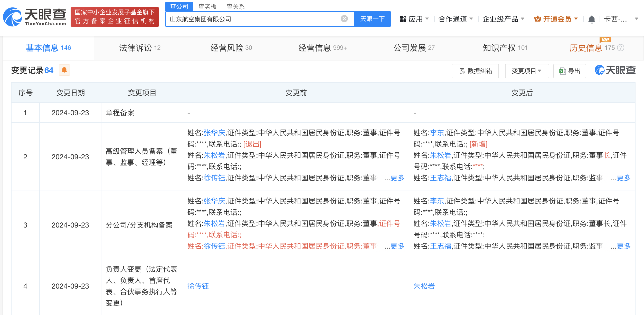
Task: Open 李东 link in row 2 变更后
Action: click(x=437, y=133)
